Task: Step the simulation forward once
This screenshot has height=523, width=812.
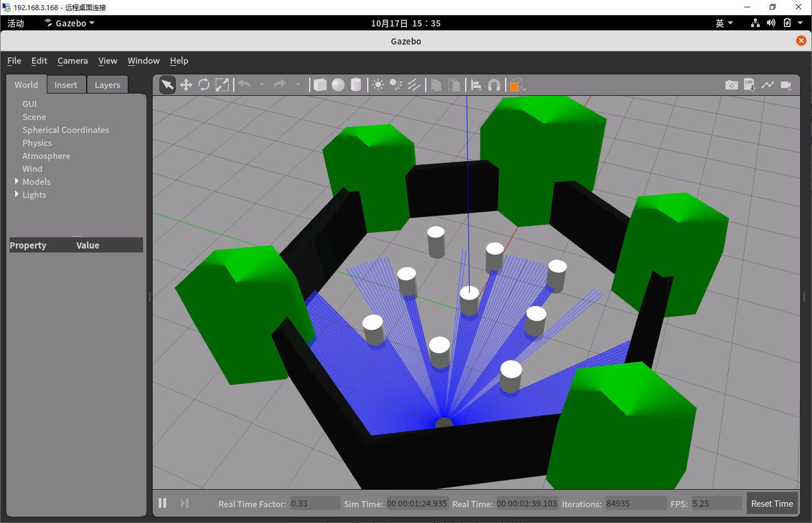Action: pos(185,503)
